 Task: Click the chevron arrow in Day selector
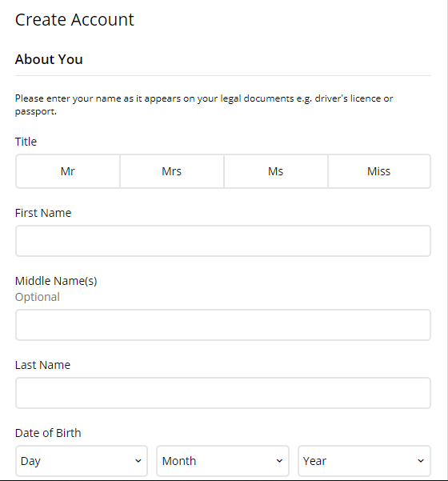coord(138,461)
